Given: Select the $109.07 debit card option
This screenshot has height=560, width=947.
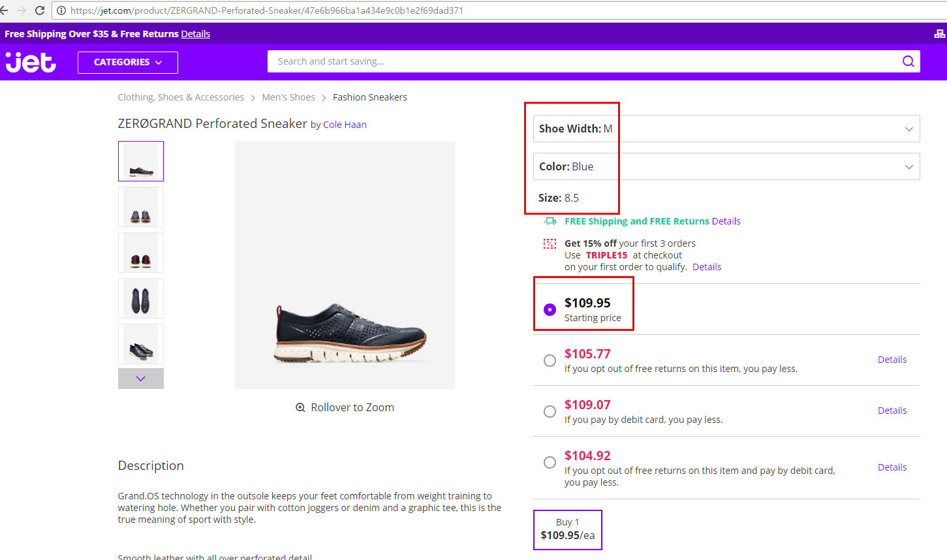Looking at the screenshot, I should click(550, 411).
